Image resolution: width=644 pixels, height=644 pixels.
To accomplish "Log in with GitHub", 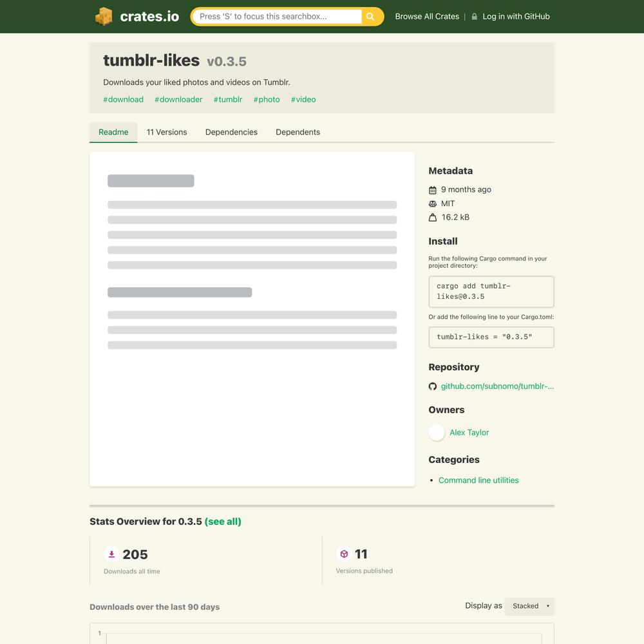I will [x=516, y=17].
